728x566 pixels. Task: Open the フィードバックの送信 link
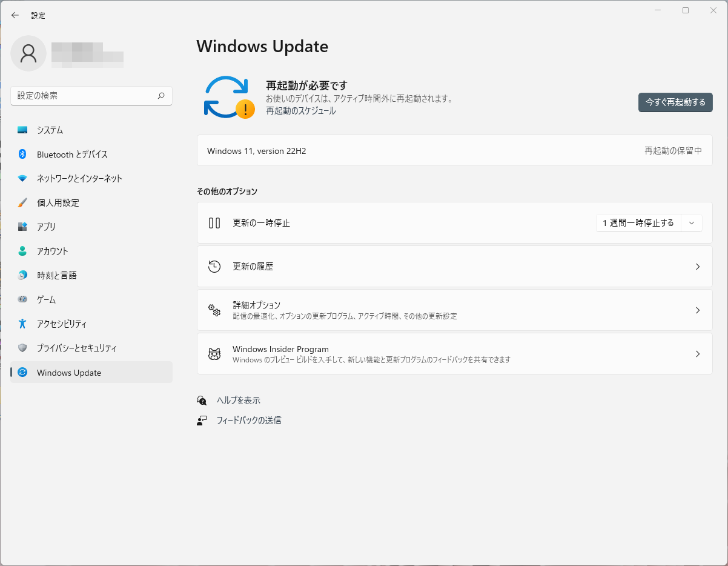249,421
